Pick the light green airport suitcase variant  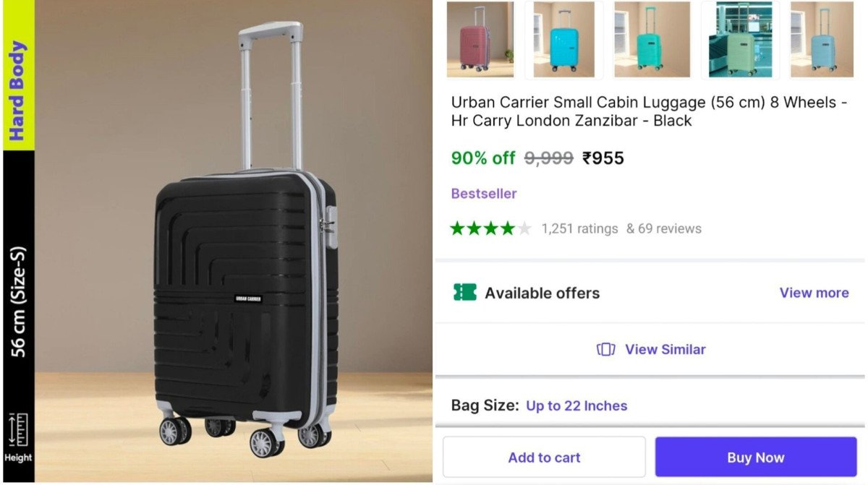(x=740, y=39)
